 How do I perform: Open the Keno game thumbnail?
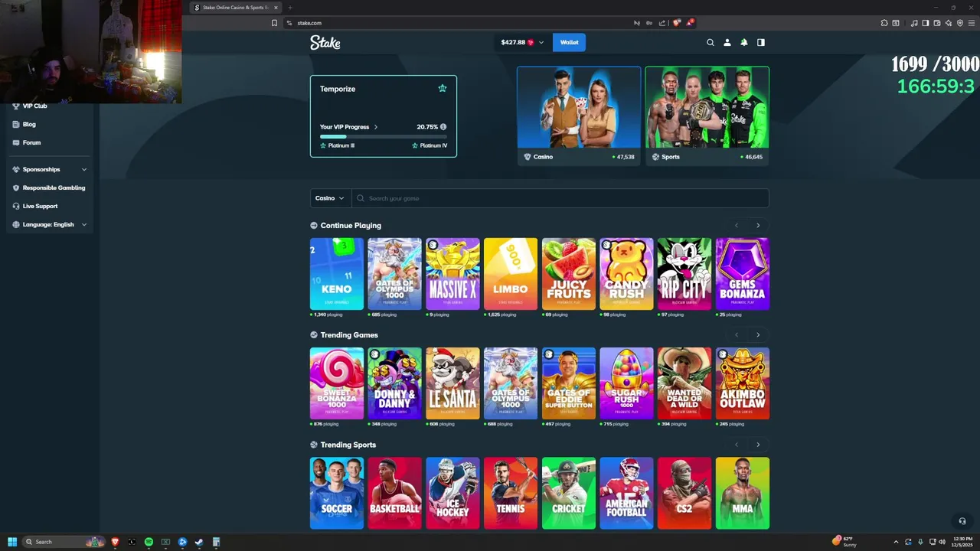[337, 274]
